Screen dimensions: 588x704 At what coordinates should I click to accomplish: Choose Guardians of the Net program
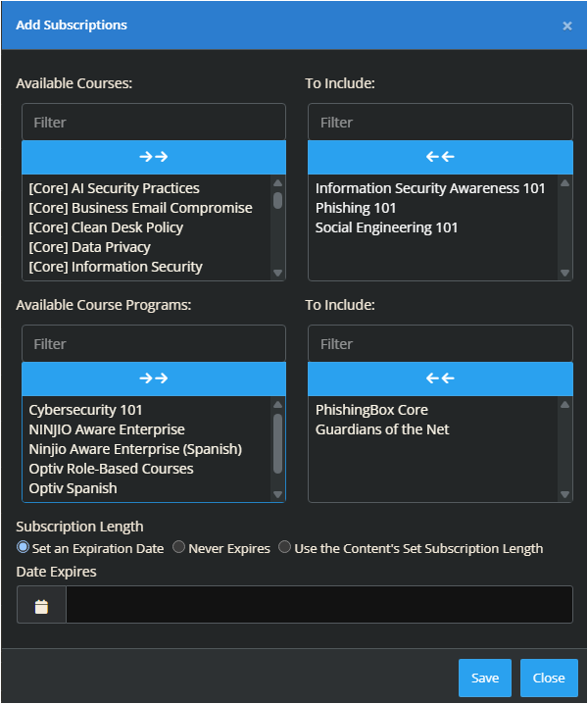pos(382,429)
